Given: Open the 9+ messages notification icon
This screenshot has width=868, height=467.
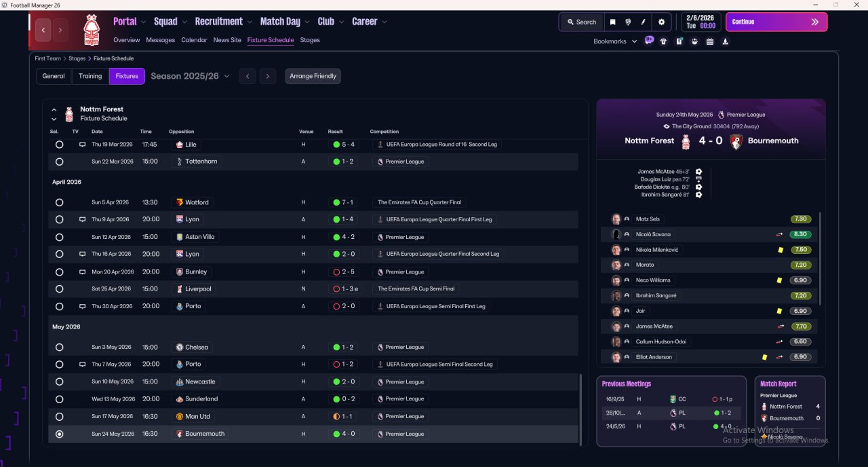Looking at the screenshot, I should pyautogui.click(x=649, y=41).
